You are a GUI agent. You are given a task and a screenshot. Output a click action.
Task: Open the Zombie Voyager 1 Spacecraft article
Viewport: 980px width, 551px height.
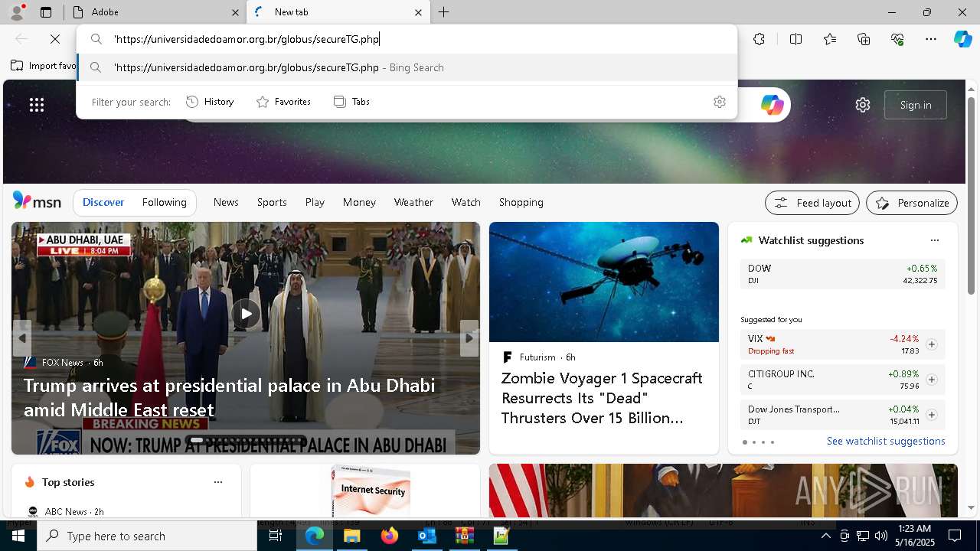[602, 398]
